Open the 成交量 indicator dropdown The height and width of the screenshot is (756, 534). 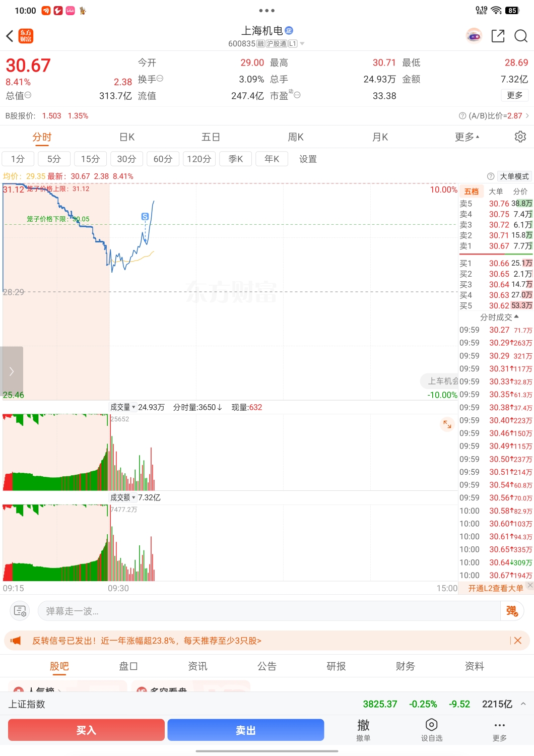[x=123, y=407]
